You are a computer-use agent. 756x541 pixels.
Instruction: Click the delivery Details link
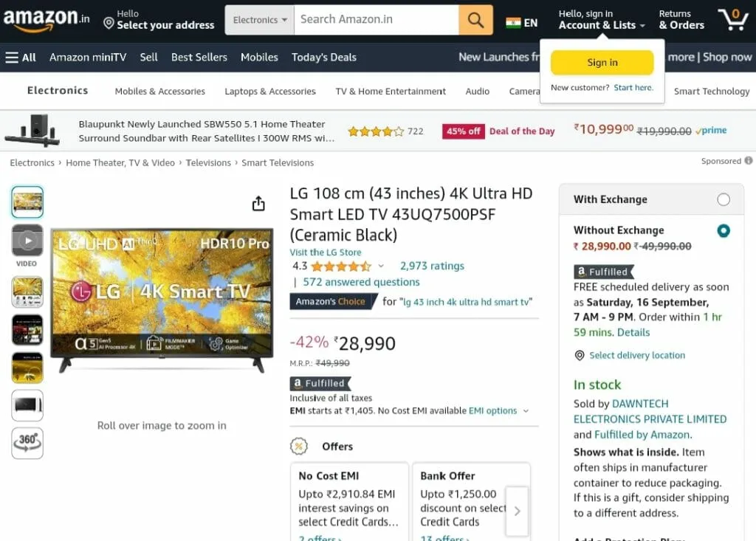coord(633,332)
